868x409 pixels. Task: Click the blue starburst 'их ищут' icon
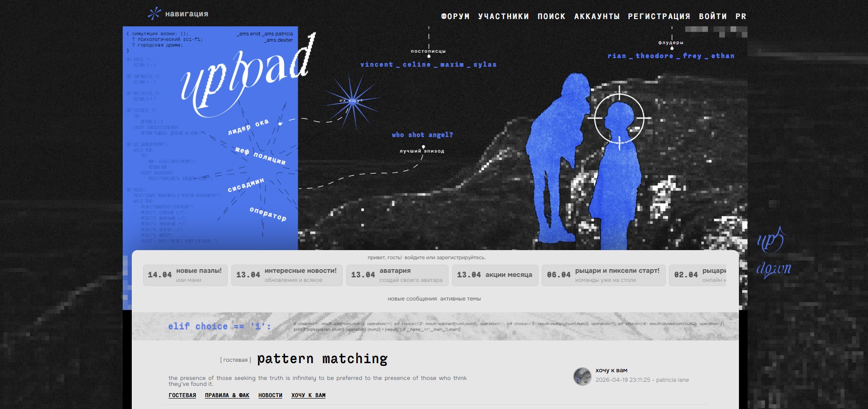point(351,101)
